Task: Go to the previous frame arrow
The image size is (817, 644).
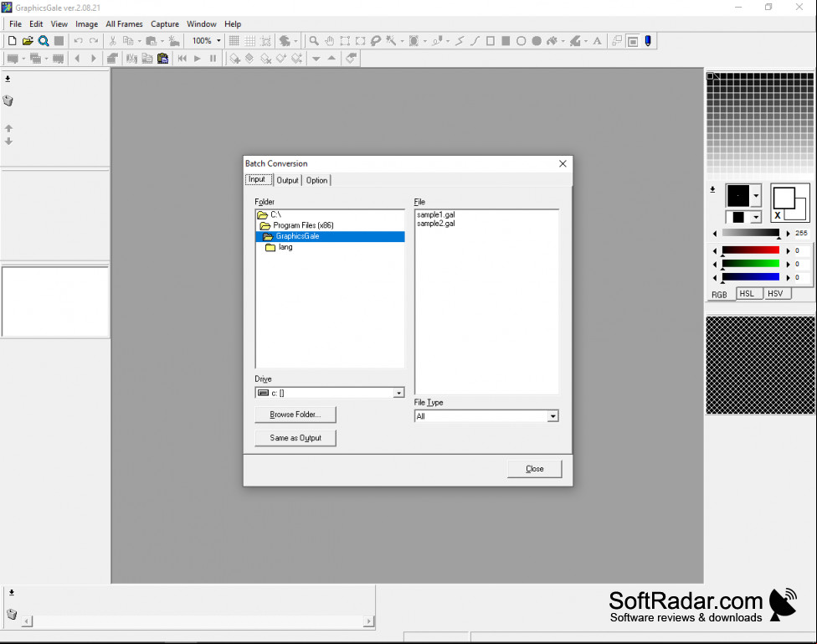Action: click(78, 59)
